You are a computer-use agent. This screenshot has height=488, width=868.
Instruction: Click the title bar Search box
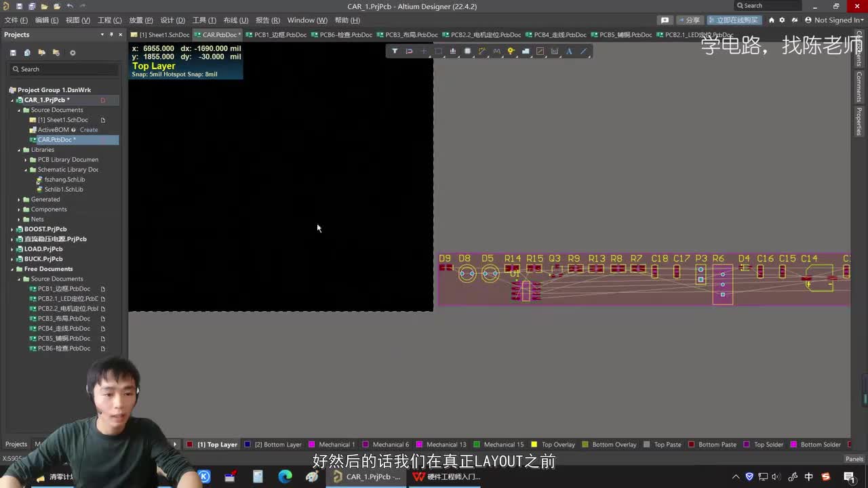768,6
